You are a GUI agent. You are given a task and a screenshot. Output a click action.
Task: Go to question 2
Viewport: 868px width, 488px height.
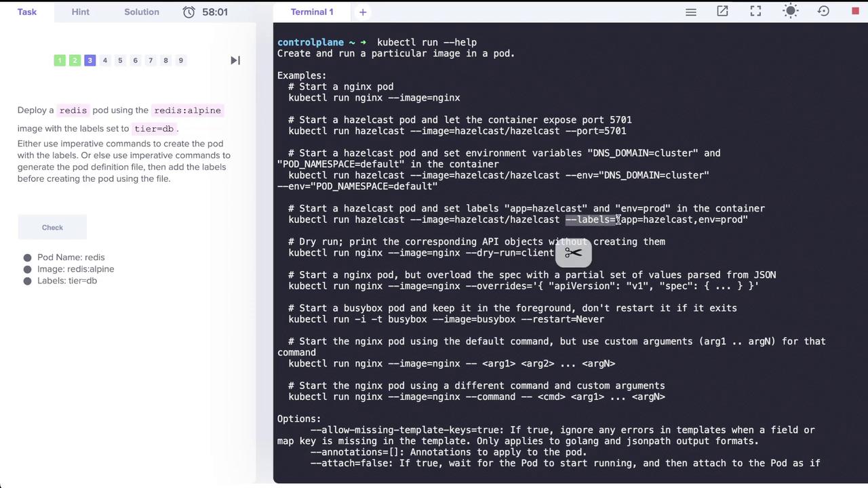(x=75, y=60)
